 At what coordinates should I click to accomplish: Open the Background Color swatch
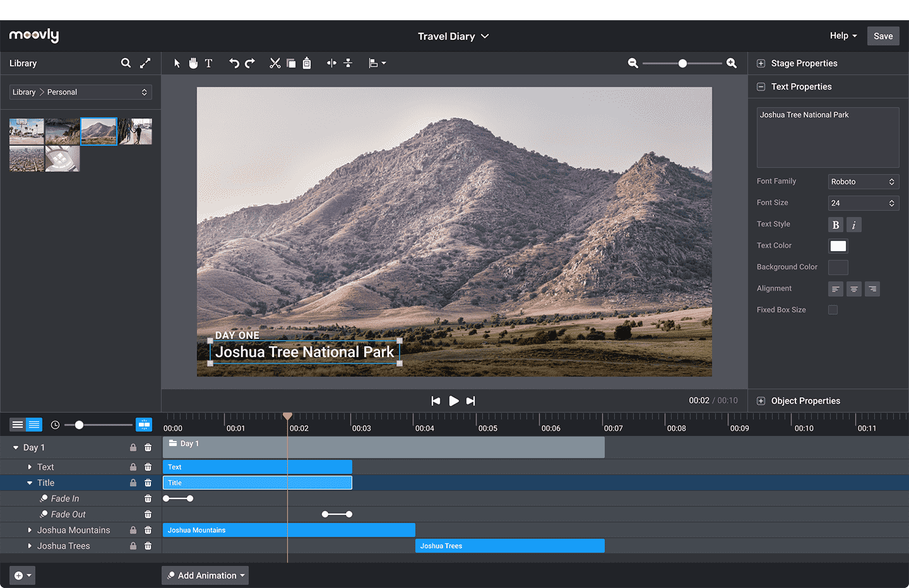click(838, 268)
